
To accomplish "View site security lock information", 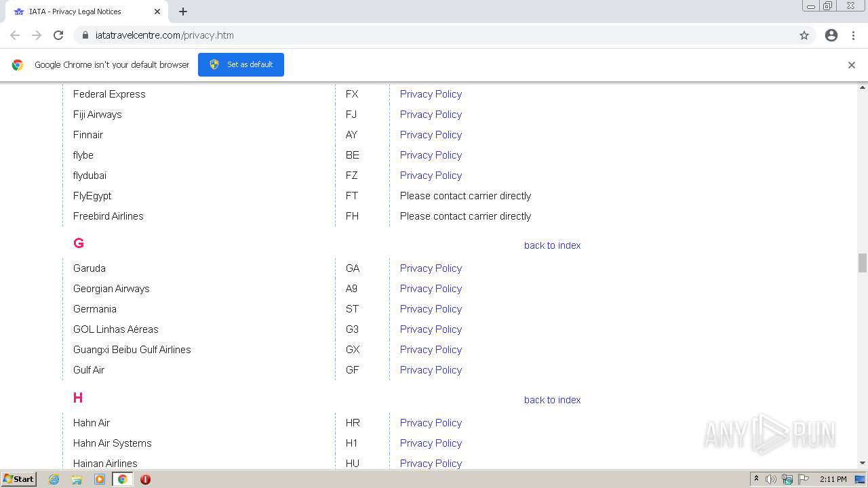I will pos(85,35).
